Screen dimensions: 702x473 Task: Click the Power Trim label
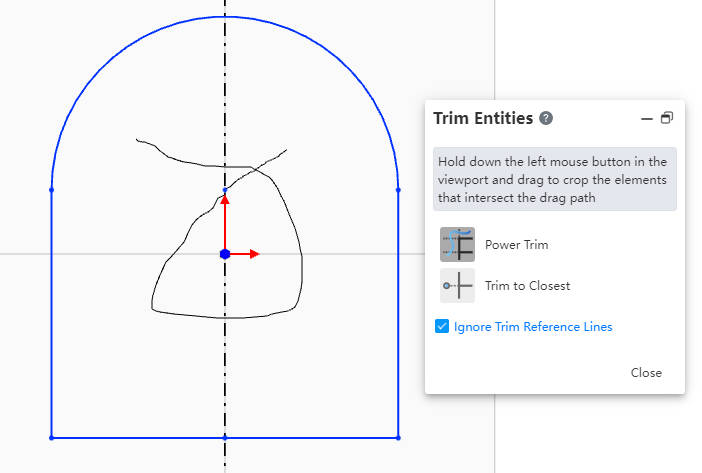(x=516, y=245)
